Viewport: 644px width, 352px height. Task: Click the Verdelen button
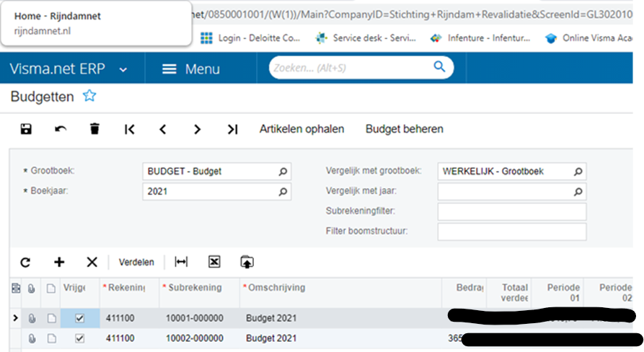pos(136,262)
